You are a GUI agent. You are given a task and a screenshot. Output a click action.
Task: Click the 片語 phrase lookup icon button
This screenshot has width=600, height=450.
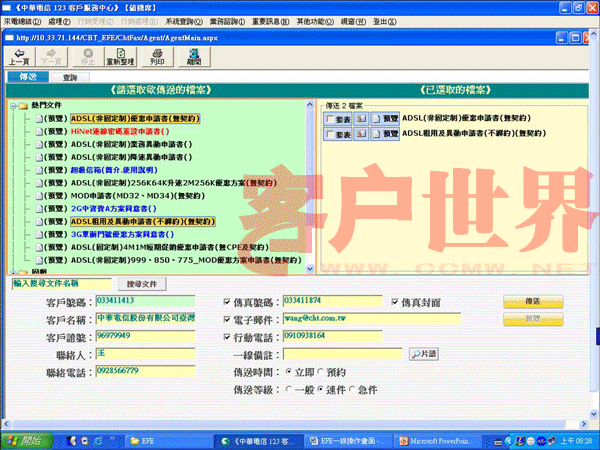tap(423, 353)
